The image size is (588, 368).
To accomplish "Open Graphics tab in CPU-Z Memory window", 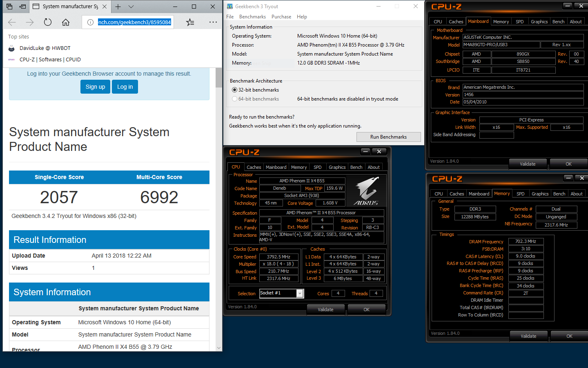I will click(540, 194).
